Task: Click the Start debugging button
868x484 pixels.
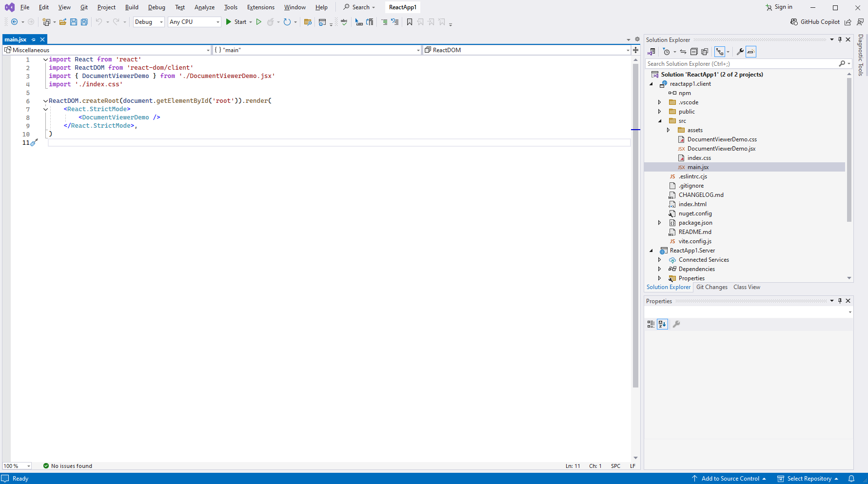Action: pyautogui.click(x=236, y=22)
